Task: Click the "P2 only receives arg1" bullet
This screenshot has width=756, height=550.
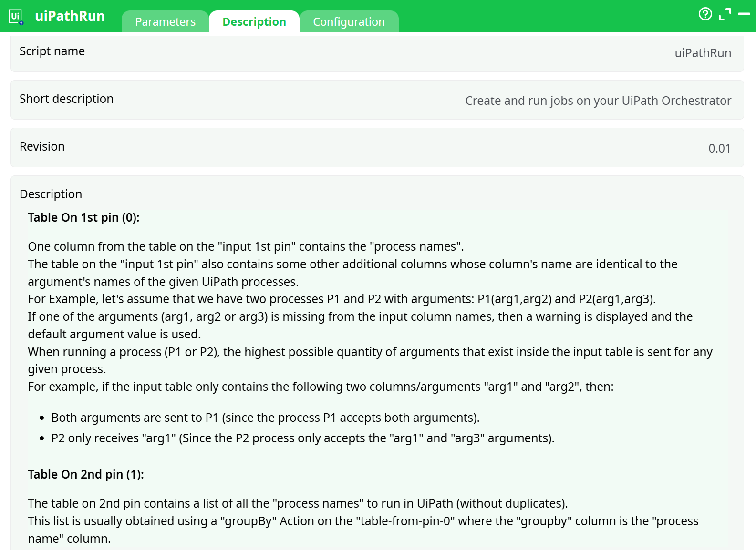Action: point(302,438)
